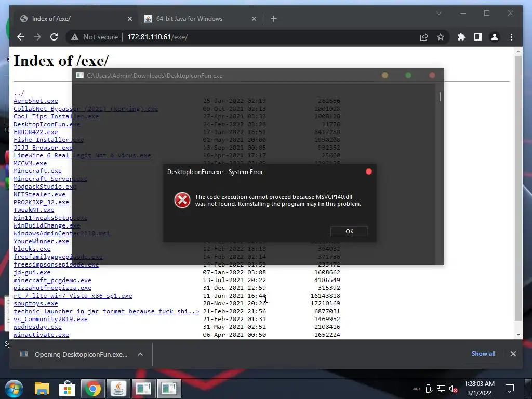Open the pizzahutfreepizza.exe link
The width and height of the screenshot is (532, 399).
(52, 288)
